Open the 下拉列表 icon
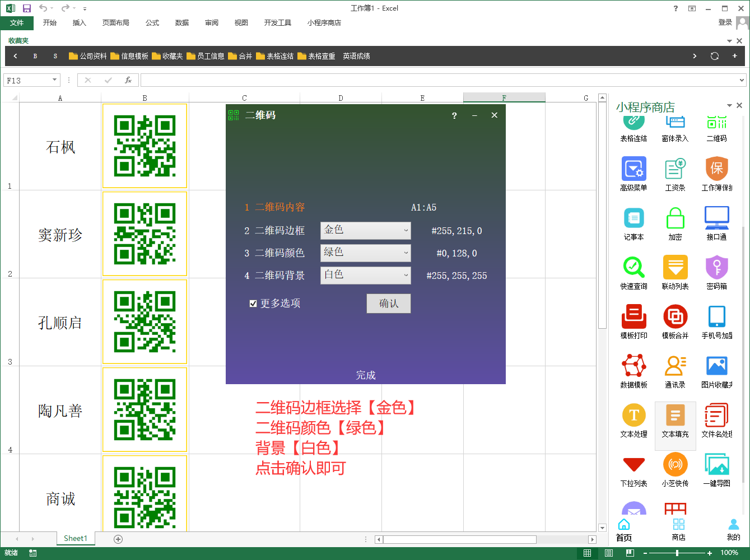 (633, 465)
